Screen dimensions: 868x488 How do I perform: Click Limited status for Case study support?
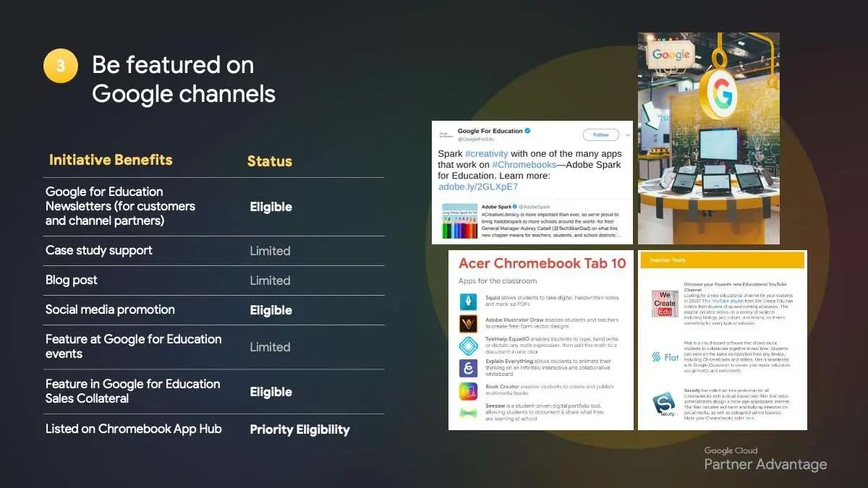click(x=270, y=251)
